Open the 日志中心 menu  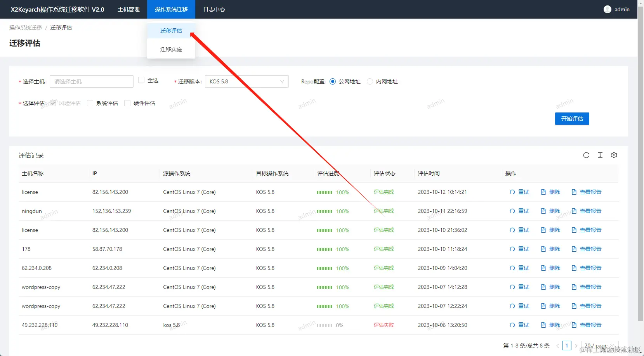tap(214, 9)
